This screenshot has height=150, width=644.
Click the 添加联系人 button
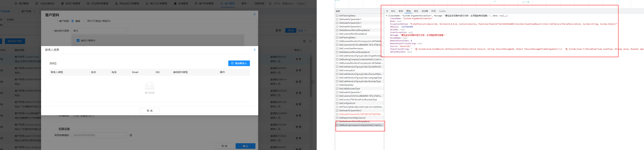click(239, 63)
